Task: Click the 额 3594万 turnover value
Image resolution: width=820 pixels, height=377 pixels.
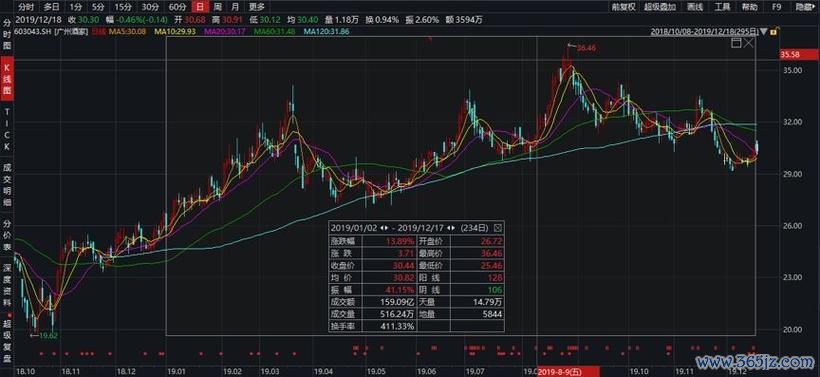Action: (x=463, y=20)
